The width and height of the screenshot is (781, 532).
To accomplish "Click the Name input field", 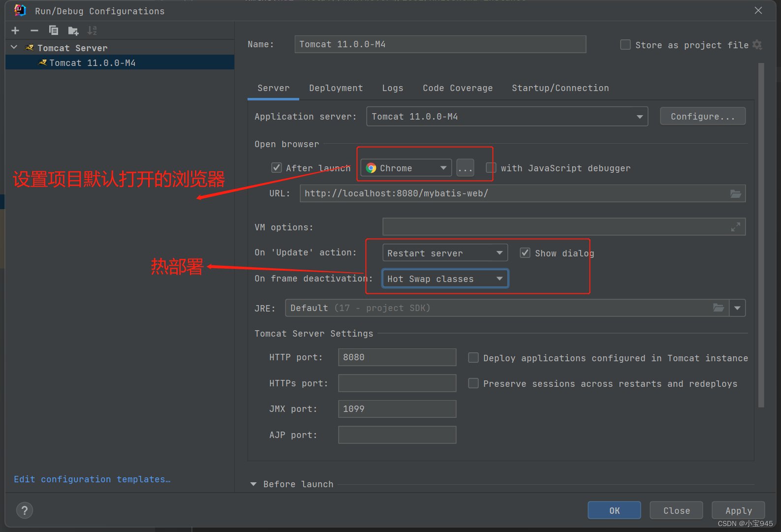I will (440, 44).
